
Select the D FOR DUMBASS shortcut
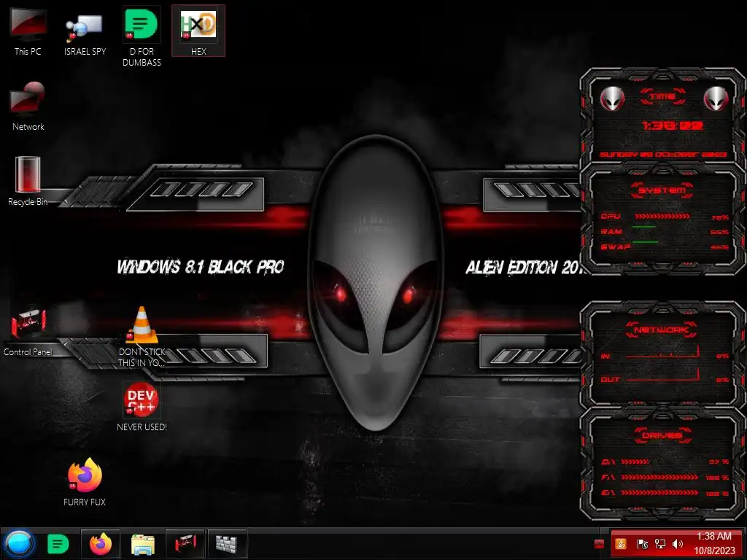point(142,37)
